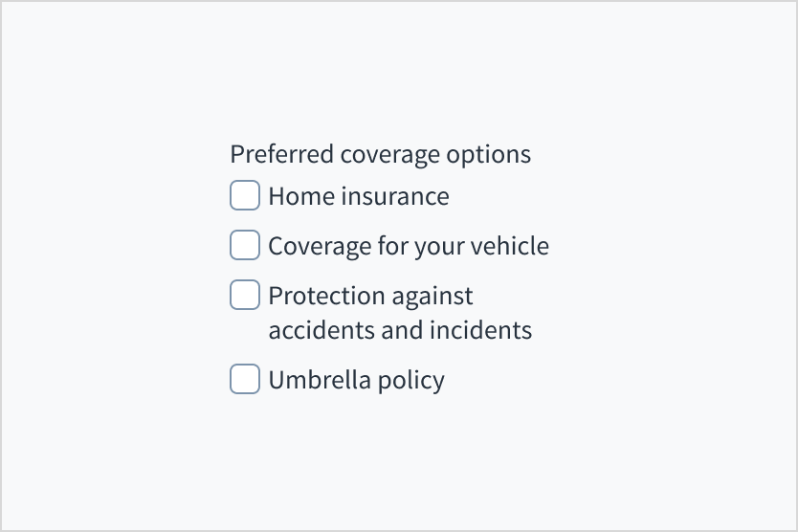The width and height of the screenshot is (798, 532).
Task: Click the 'Umbrella policy' label text
Action: coord(356,380)
